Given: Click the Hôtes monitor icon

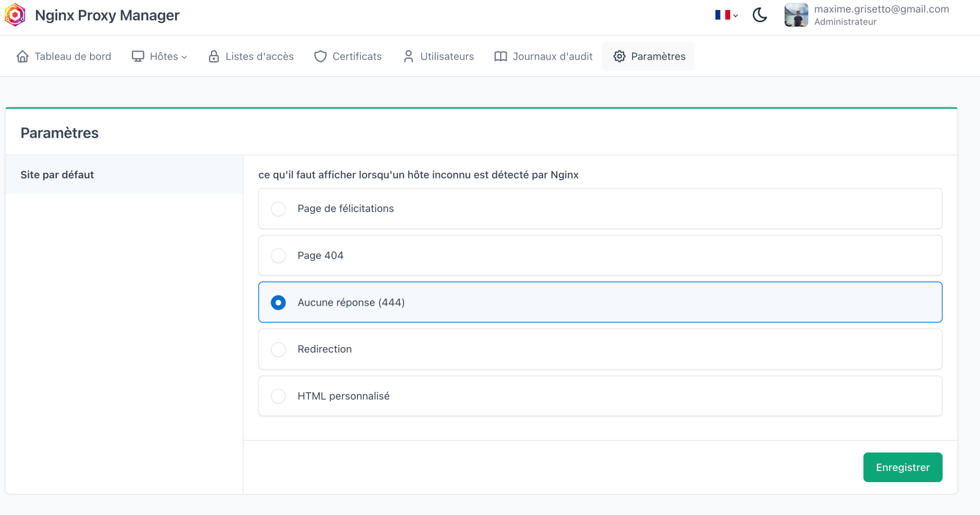Looking at the screenshot, I should point(138,56).
